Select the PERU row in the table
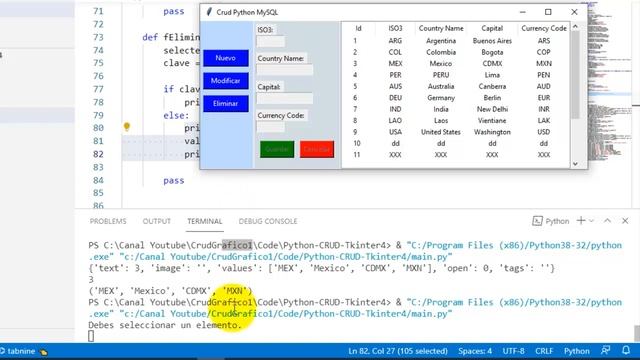The image size is (640, 360). [x=456, y=75]
